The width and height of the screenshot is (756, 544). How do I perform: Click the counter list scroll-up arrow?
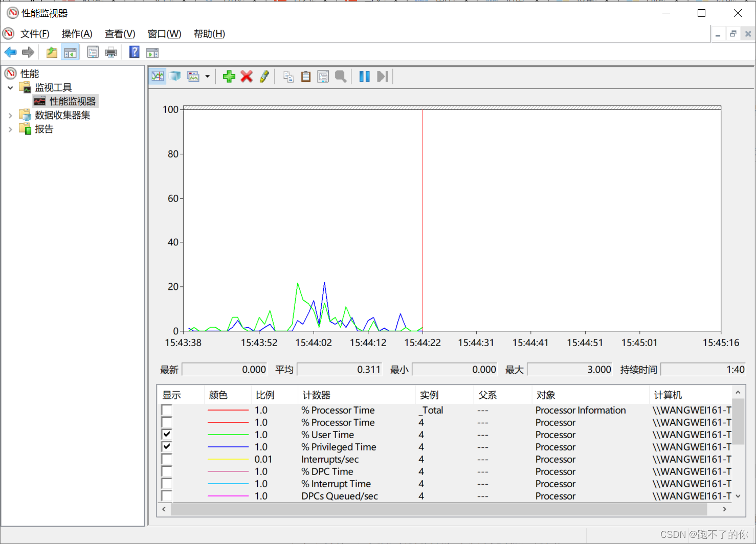coord(738,392)
